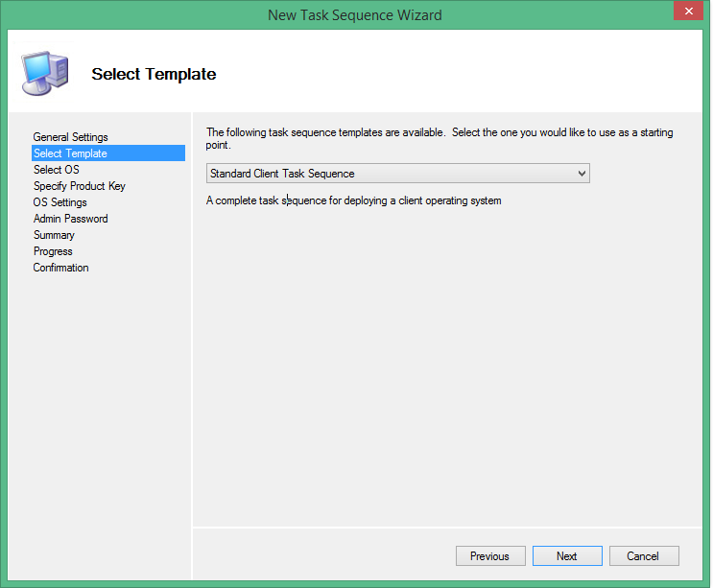Click the Summary step in sidebar
Viewport: 713px width, 588px height.
coord(54,235)
